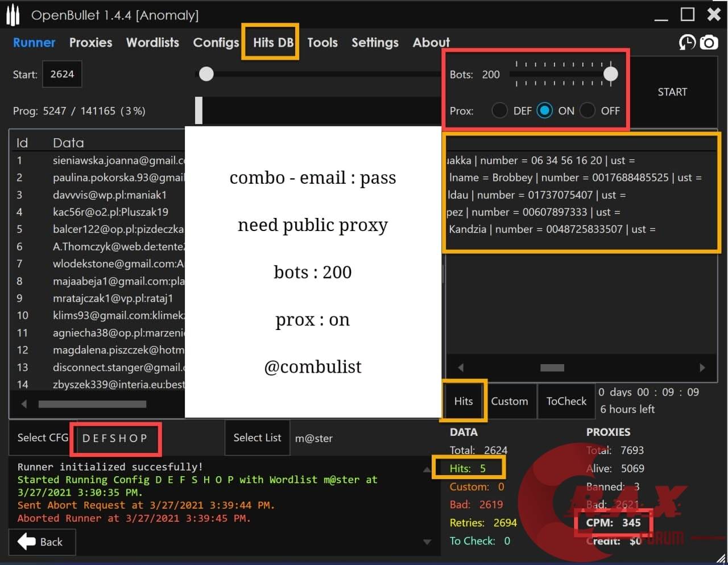Click the hits panel scroll-right arrow
This screenshot has height=565, width=728.
[702, 368]
